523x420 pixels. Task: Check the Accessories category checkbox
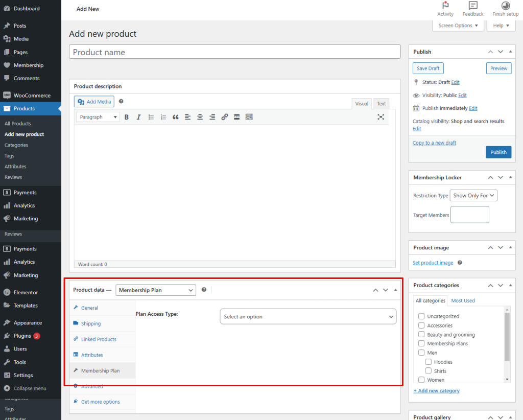[422, 325]
